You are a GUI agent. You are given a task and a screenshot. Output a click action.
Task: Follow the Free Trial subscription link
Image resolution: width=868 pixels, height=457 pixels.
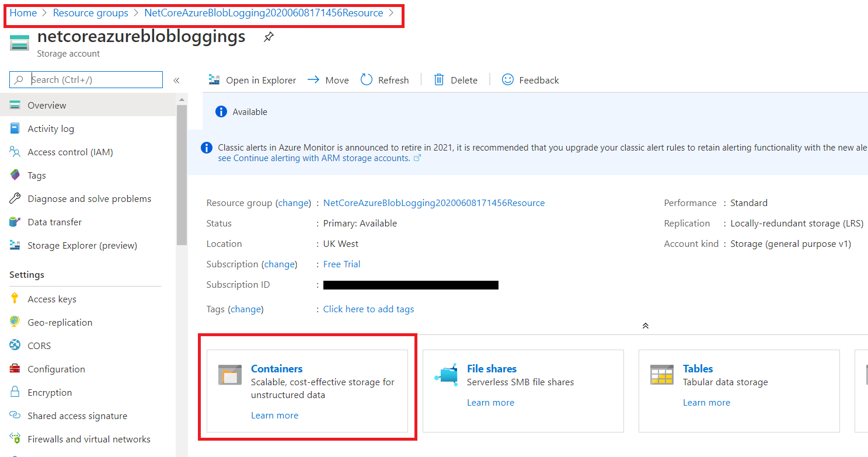(x=341, y=264)
